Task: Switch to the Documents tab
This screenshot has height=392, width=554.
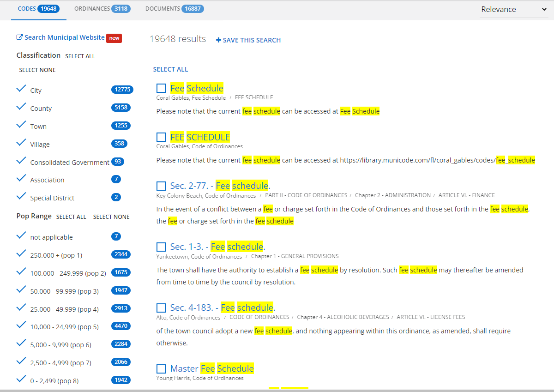Action: point(174,9)
